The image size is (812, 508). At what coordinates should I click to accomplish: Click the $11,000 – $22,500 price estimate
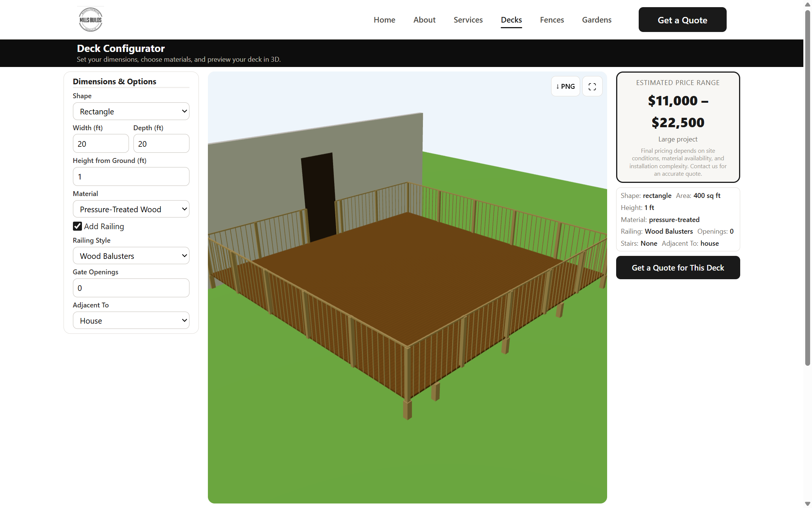(x=678, y=111)
